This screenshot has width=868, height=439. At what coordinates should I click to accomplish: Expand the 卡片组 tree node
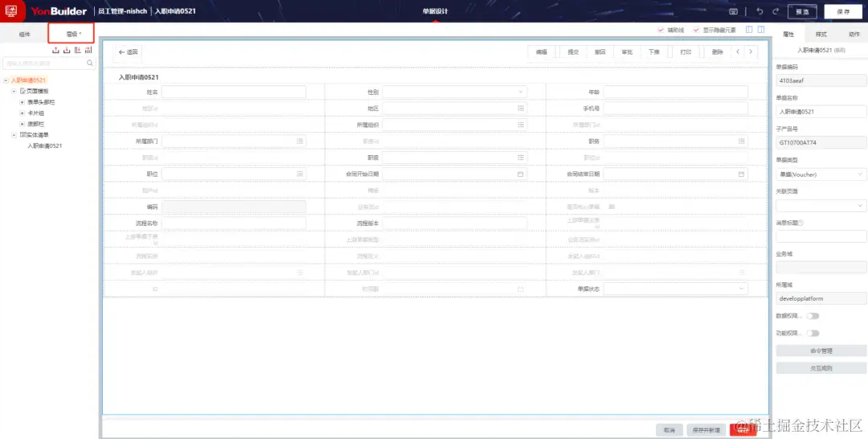(23, 113)
